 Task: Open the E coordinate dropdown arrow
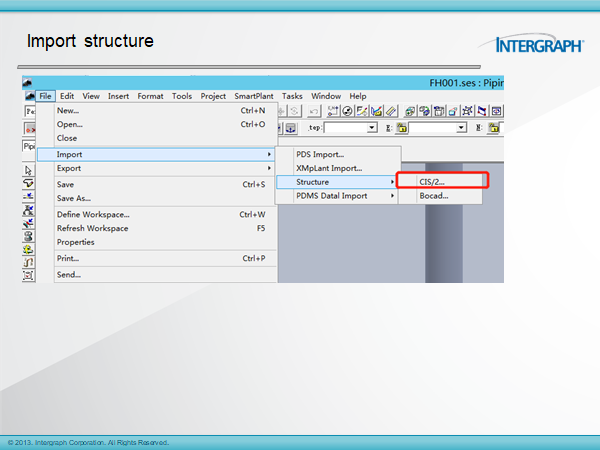pyautogui.click(x=461, y=128)
